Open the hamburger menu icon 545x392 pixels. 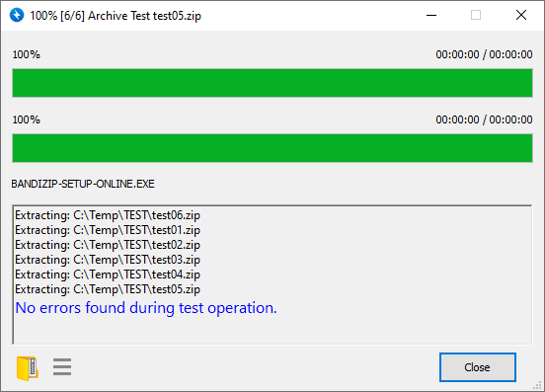[x=62, y=367]
